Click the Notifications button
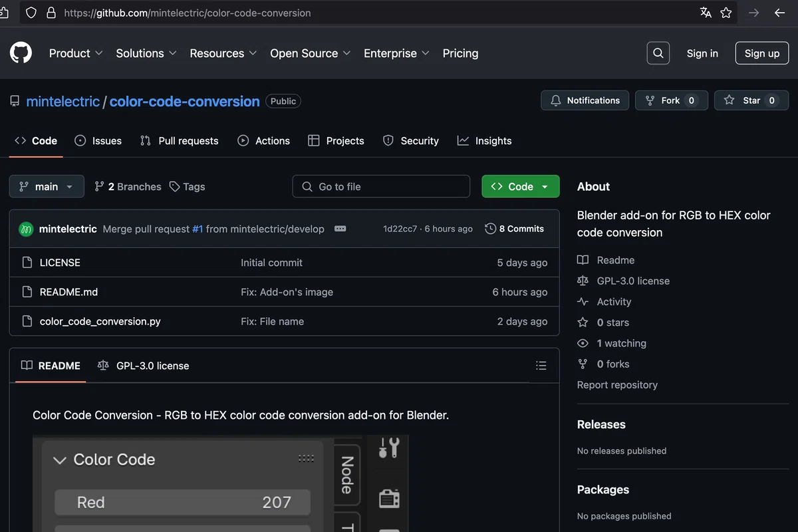 pos(585,100)
